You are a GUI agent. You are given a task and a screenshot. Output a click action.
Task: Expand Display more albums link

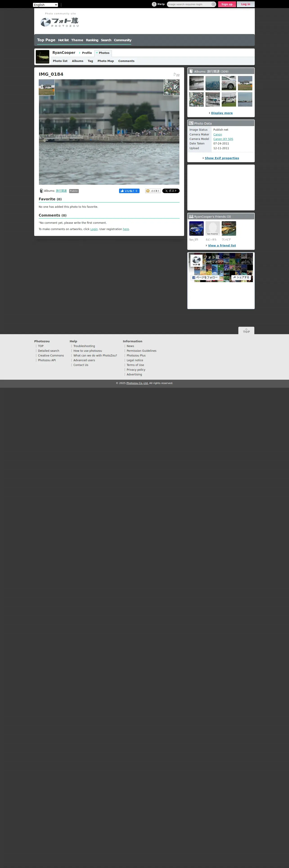[222, 113]
